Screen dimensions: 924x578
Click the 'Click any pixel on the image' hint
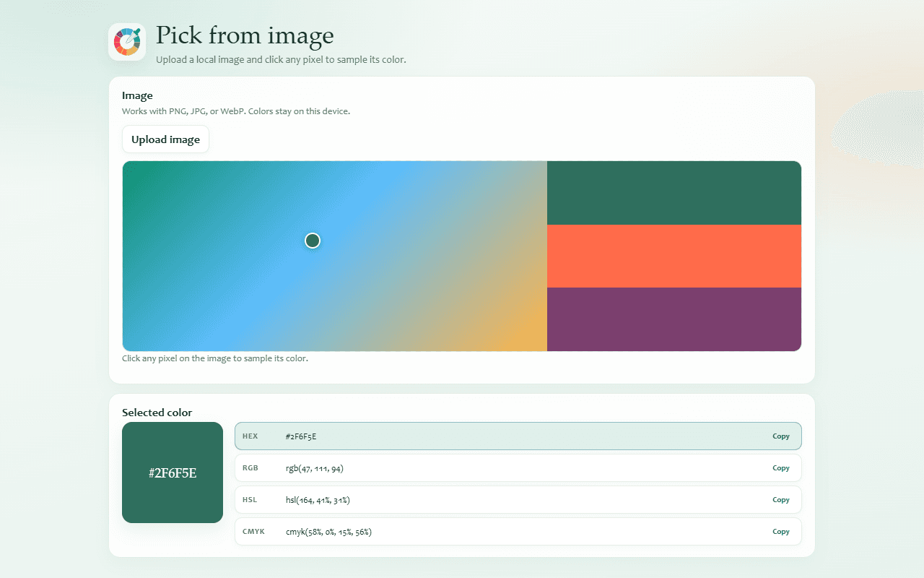point(215,358)
